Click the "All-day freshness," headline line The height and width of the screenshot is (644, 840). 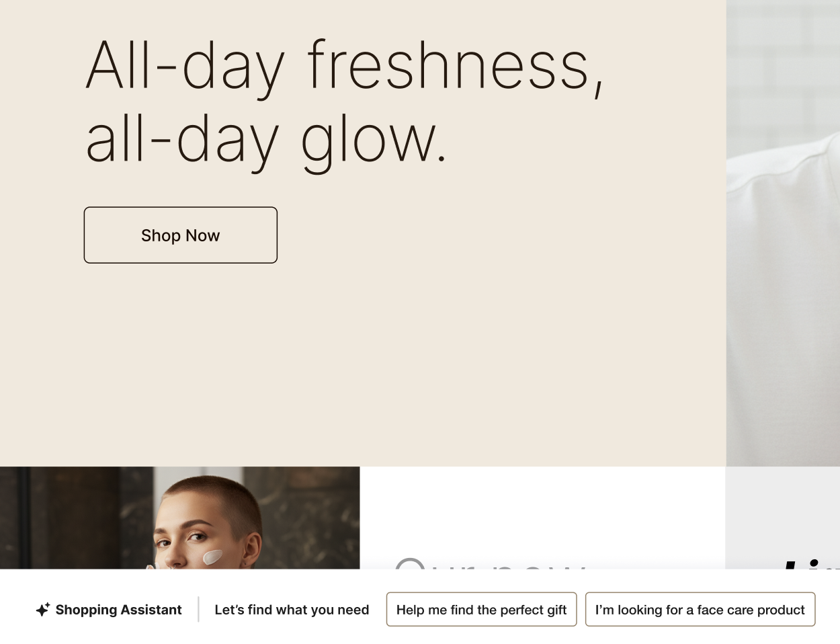(x=345, y=66)
